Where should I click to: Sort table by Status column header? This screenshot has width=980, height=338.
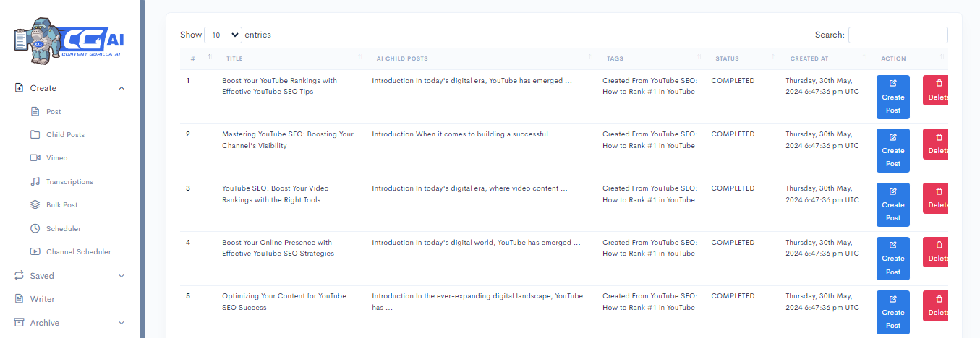pos(742,58)
